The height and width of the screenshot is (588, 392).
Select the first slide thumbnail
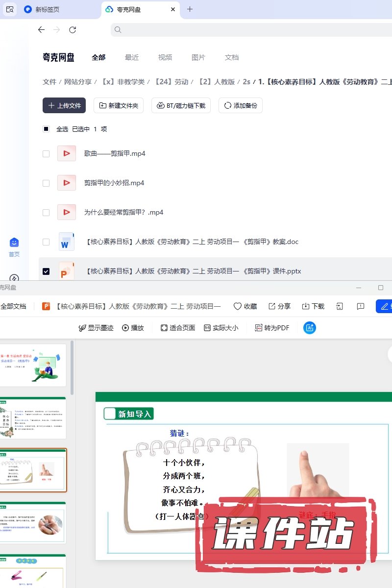tap(33, 365)
